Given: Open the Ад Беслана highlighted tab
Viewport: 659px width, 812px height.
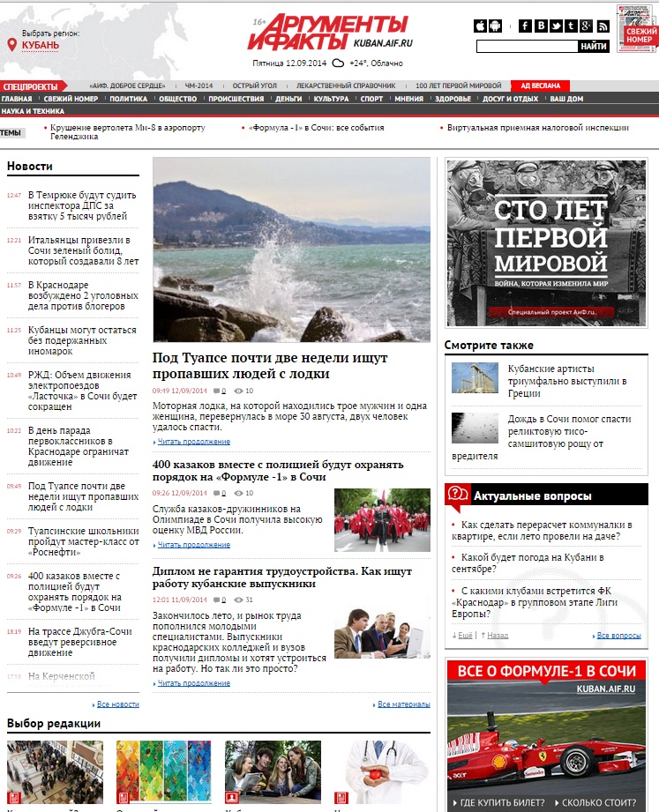Looking at the screenshot, I should click(x=541, y=86).
